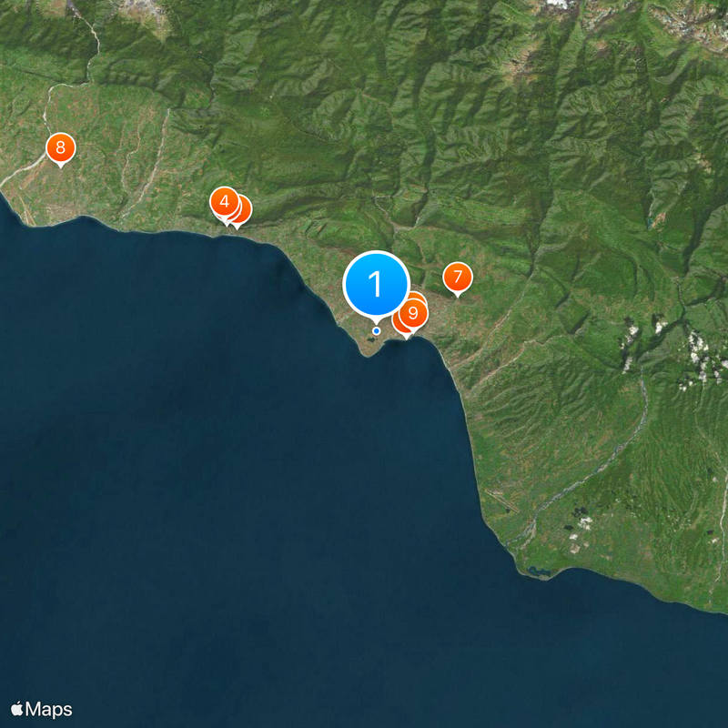Viewport: 728px width, 728px height.
Task: Click the airstrip runway near the southeastern coast
Action: 502,501
